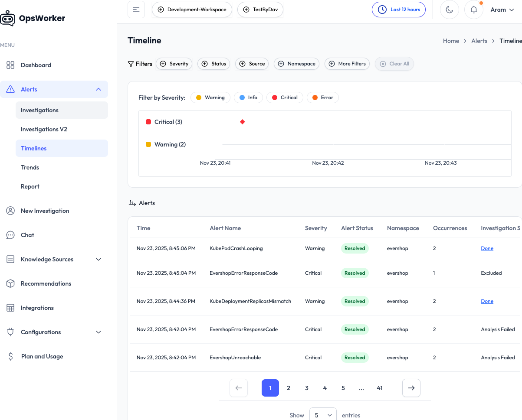Click EvershopUnreachable alert name
The image size is (522, 420).
pos(235,358)
